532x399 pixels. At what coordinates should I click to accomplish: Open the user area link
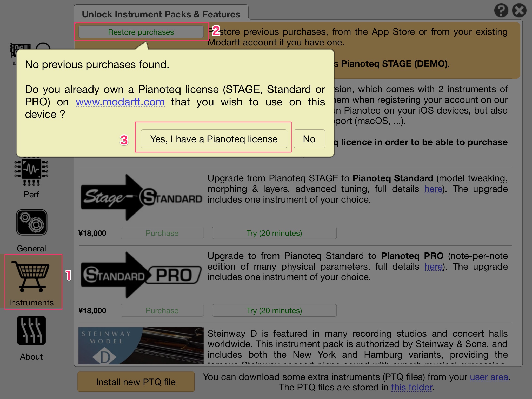tap(489, 377)
